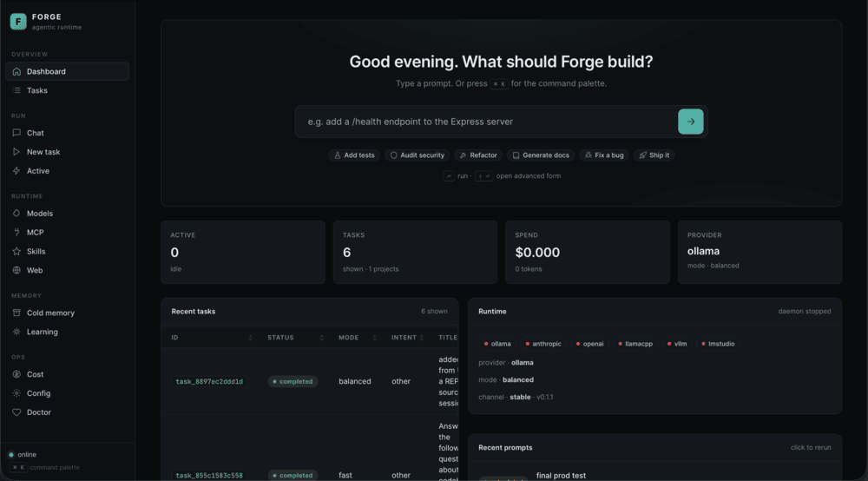Click the Active stat card

(x=243, y=253)
